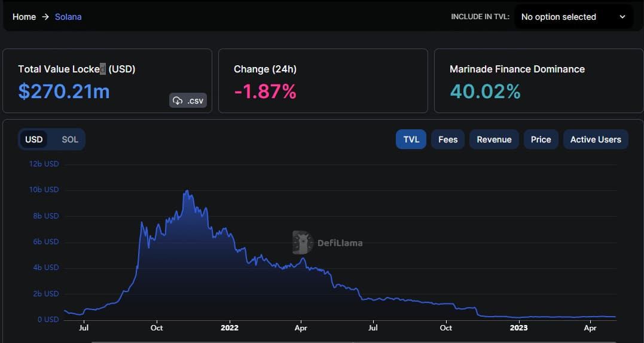
Task: Switch chart currency to USD
Action: tap(33, 139)
